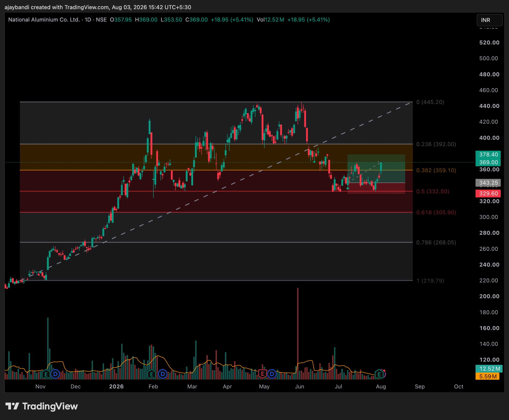509x420 pixels.
Task: Click the Vol 12.52 M readout in header
Action: pos(270,20)
